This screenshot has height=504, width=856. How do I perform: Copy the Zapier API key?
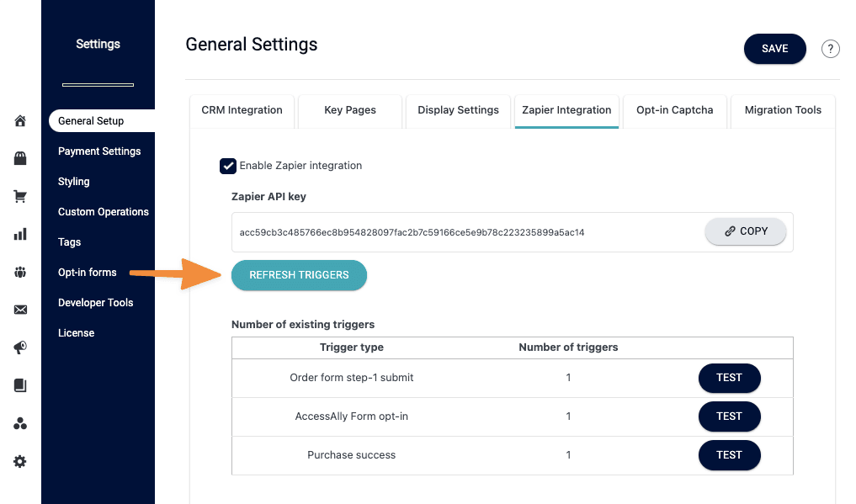coord(745,231)
